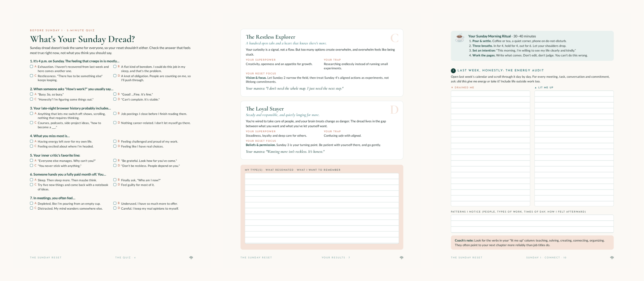Check the 'Can't complain. It's stable.' box
644x281 pixels.
[x=115, y=99]
